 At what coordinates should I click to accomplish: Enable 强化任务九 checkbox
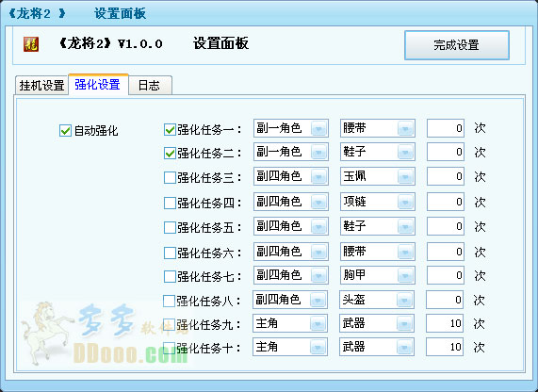169,324
